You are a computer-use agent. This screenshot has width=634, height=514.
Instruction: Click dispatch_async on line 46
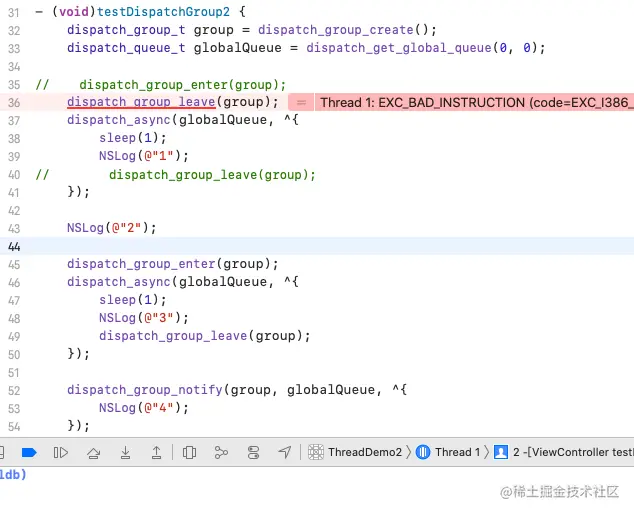pos(119,281)
